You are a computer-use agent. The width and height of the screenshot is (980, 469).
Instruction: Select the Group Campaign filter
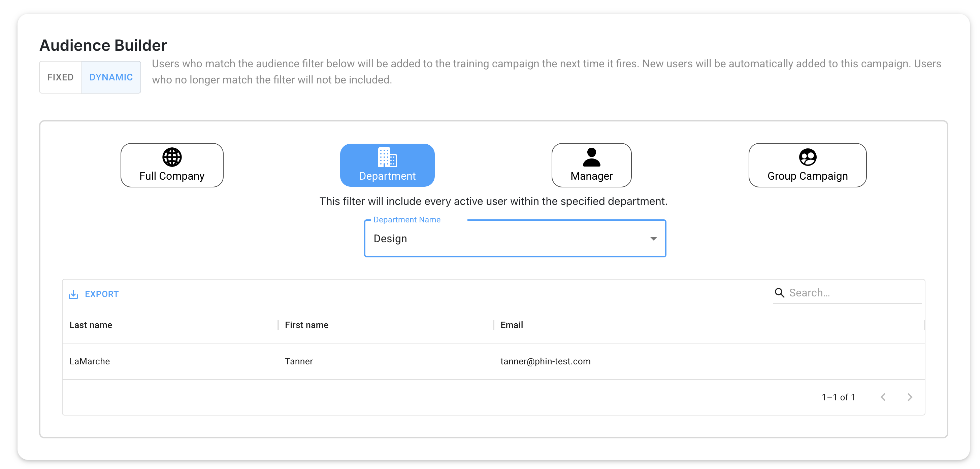pos(808,165)
